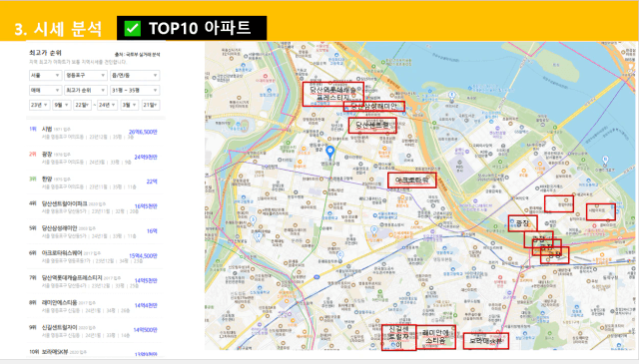This screenshot has width=639, height=364.
Task: Open the 8위 래미안에스티움 entry
Action: (93, 306)
